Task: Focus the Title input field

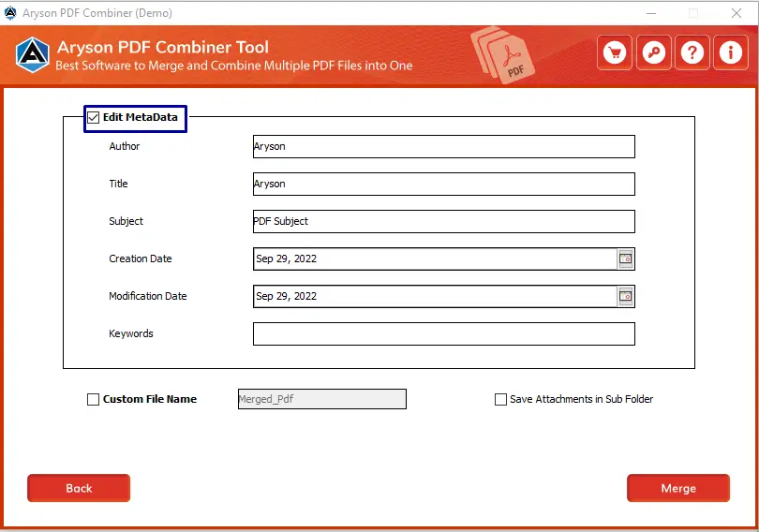Action: [443, 185]
